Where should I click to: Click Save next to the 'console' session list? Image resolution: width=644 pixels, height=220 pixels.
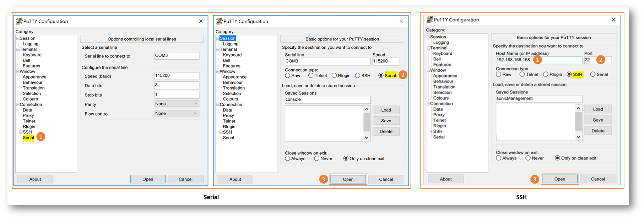386,121
